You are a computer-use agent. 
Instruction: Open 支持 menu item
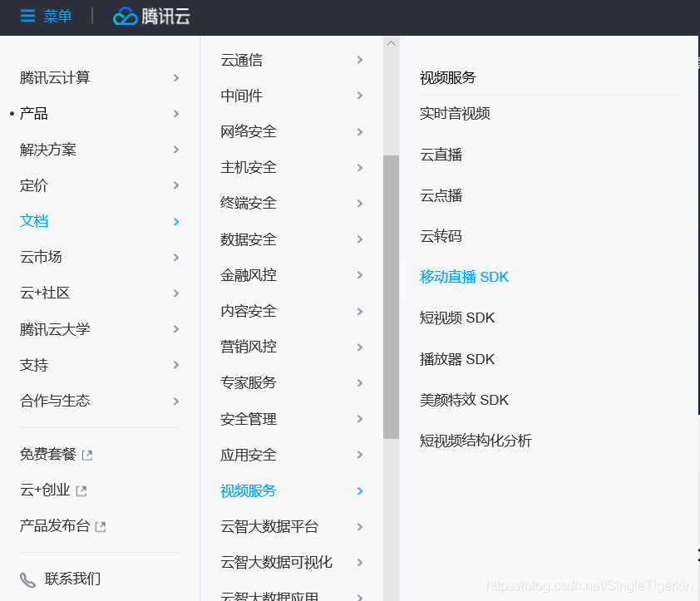click(33, 365)
